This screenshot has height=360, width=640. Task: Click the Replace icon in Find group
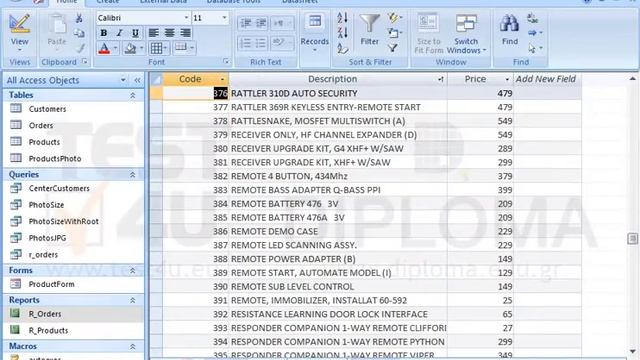click(x=532, y=18)
